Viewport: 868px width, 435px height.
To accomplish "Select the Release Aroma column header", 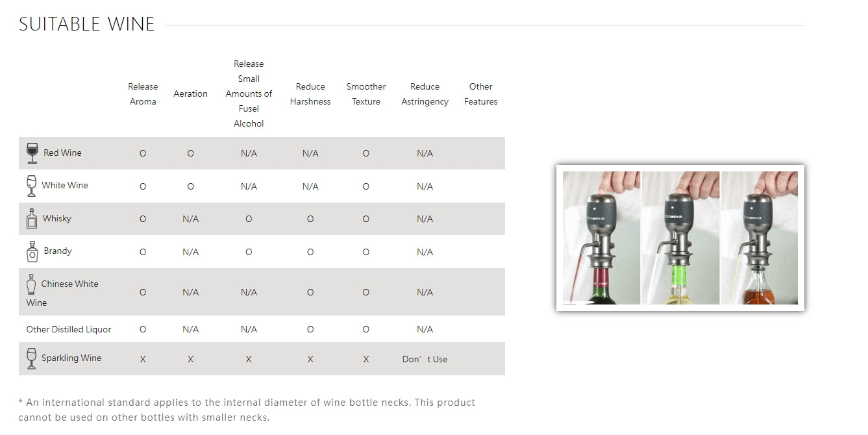I will coord(143,93).
